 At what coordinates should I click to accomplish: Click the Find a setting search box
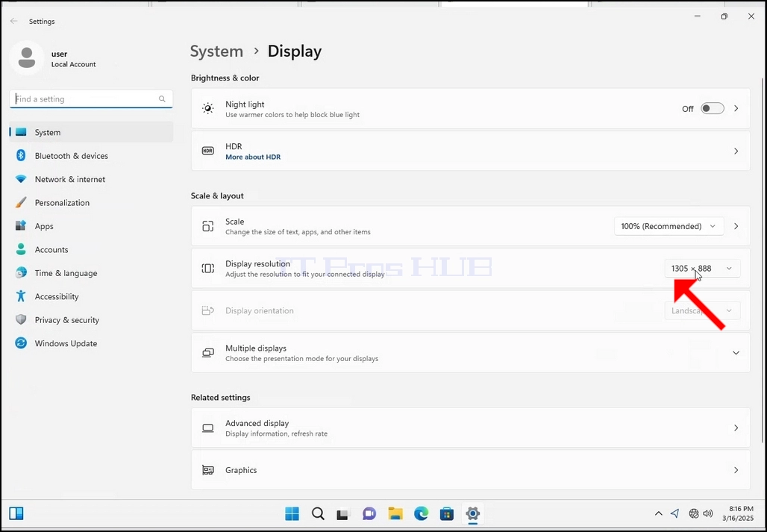(91, 98)
